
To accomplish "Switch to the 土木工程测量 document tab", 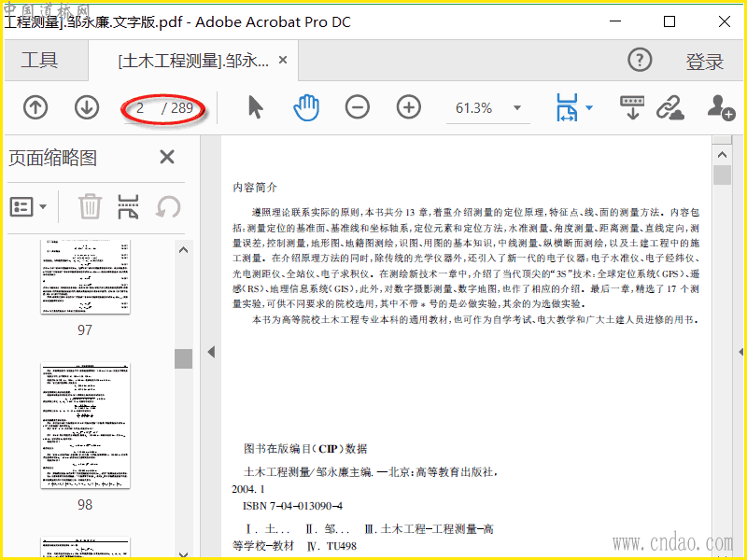I will 193,61.
